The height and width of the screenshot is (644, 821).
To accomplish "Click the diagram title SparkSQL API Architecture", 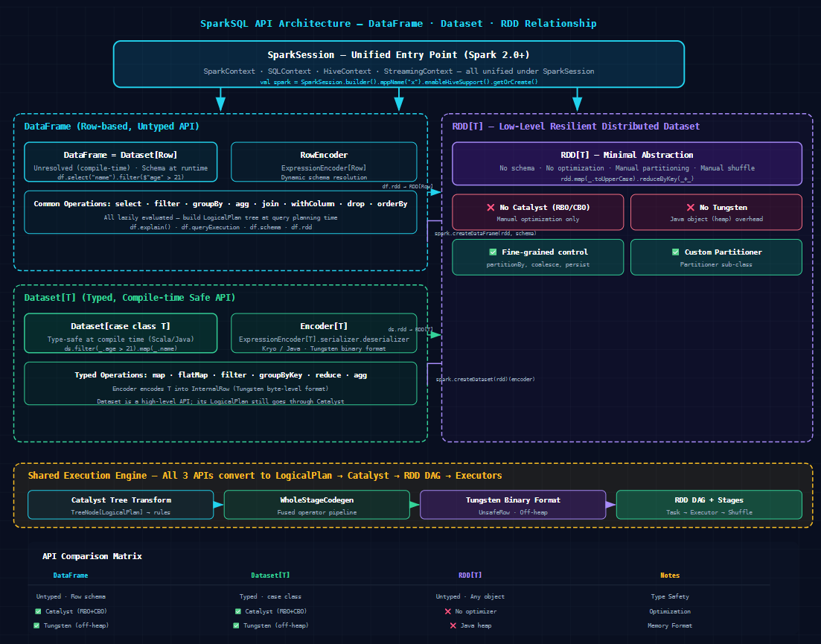I will [398, 23].
